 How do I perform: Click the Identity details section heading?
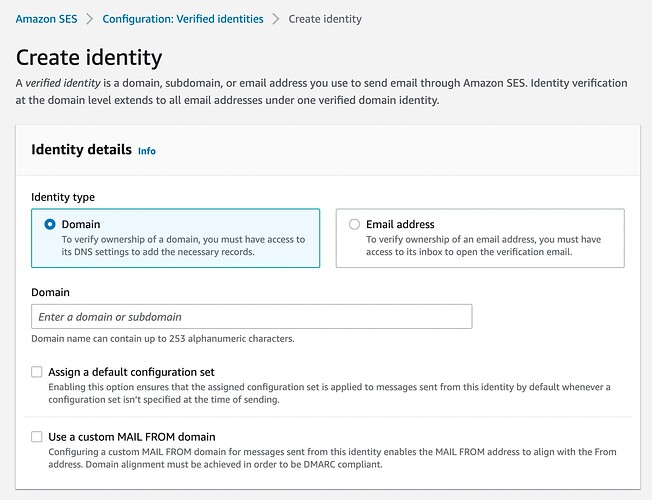tap(82, 149)
